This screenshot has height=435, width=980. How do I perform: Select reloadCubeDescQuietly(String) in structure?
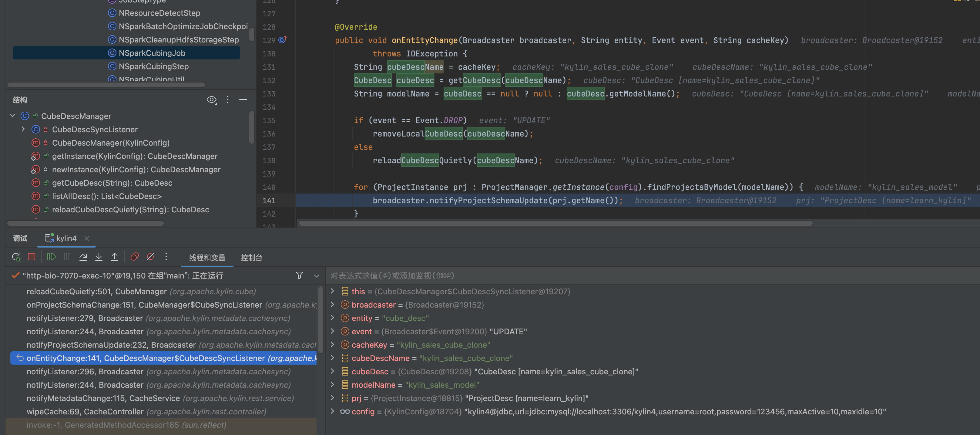(x=130, y=210)
